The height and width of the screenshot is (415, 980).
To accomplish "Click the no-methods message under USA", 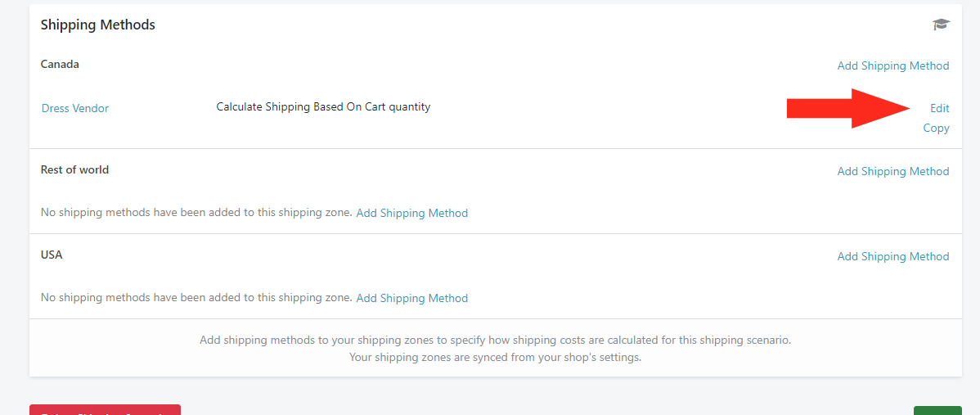I will click(x=196, y=297).
